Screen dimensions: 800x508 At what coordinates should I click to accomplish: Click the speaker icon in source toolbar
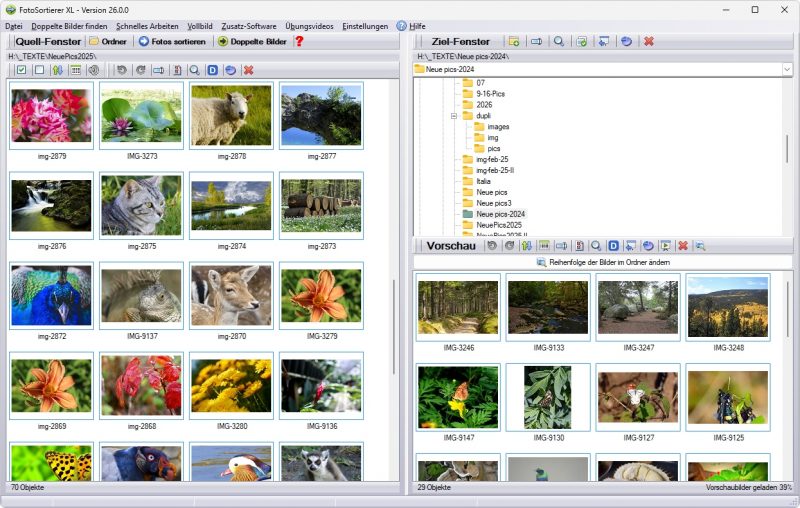click(93, 70)
